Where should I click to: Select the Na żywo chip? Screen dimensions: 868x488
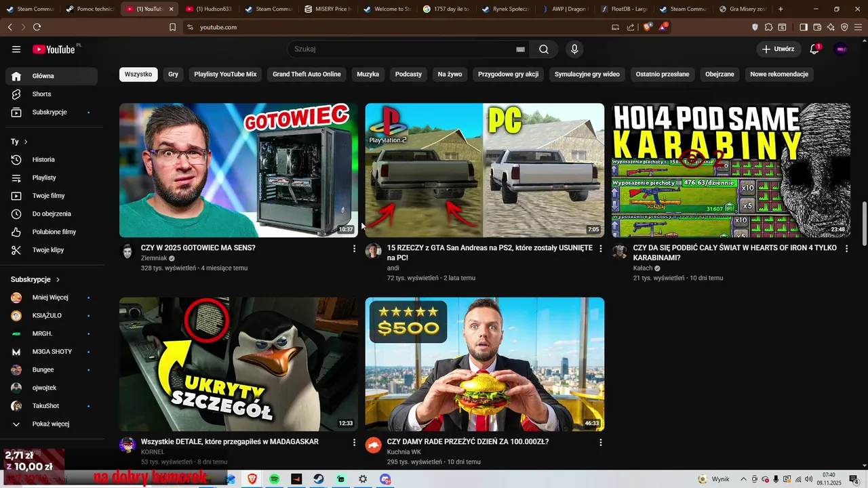(x=450, y=74)
